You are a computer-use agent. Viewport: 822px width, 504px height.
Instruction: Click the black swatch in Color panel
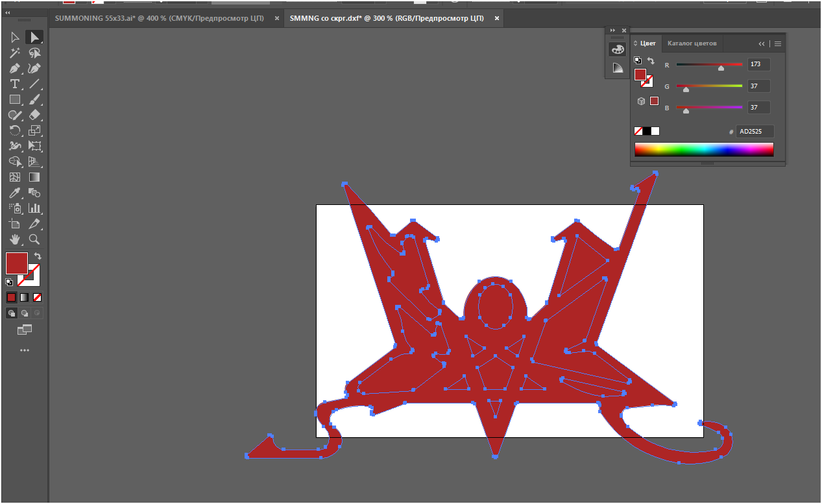pyautogui.click(x=647, y=131)
